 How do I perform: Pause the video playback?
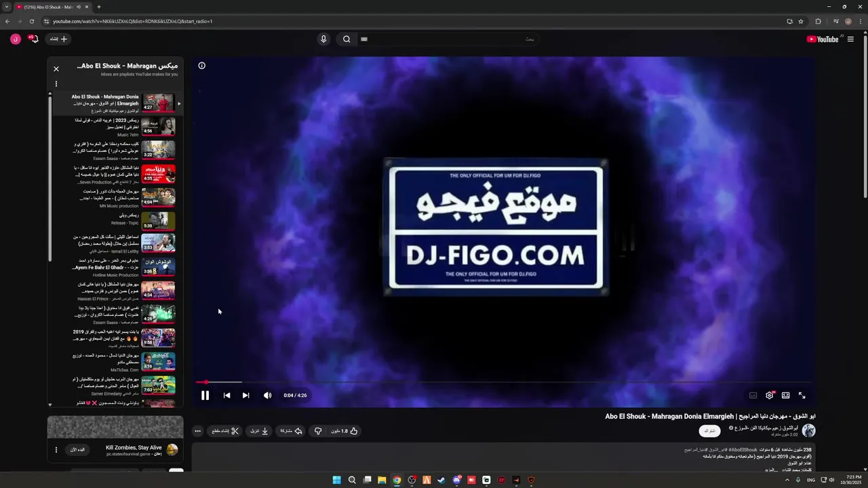(205, 395)
